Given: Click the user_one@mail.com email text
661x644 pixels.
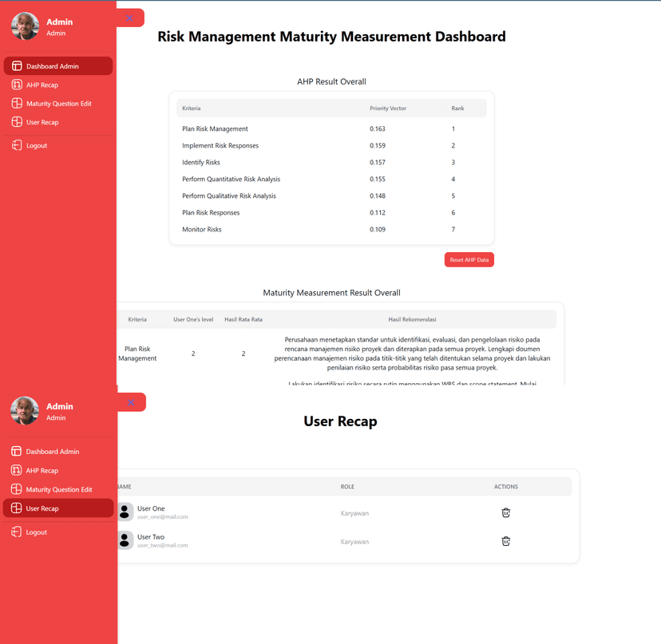Looking at the screenshot, I should click(x=162, y=517).
